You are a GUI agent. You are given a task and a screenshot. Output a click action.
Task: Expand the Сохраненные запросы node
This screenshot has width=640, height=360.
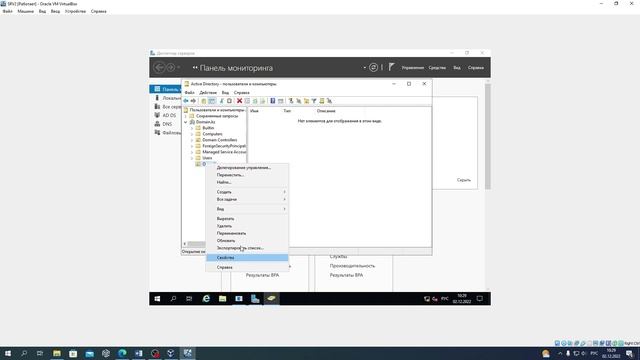click(x=186, y=116)
